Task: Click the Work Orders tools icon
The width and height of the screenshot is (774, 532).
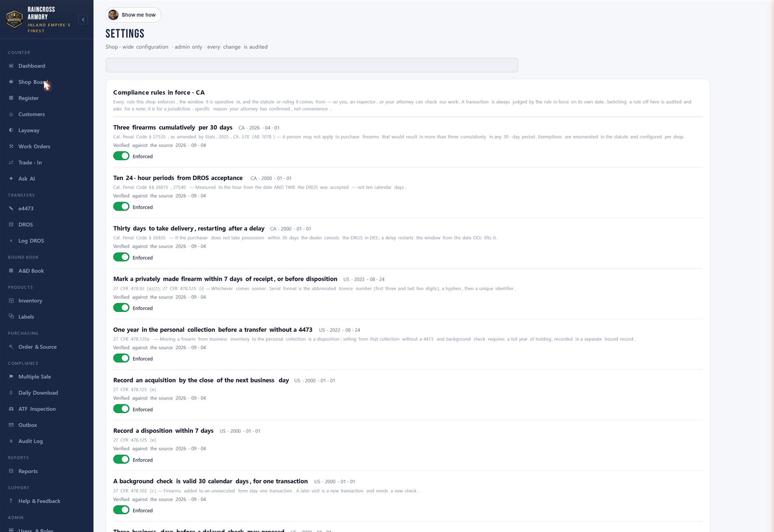Action: (11, 146)
